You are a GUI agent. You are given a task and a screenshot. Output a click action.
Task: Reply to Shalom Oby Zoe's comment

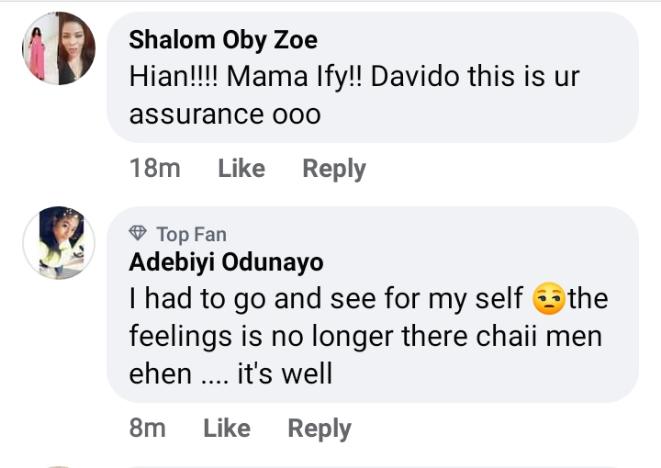point(334,169)
